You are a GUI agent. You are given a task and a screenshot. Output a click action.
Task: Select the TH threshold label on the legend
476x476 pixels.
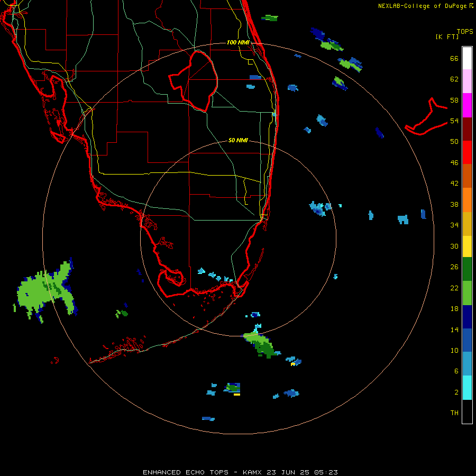(454, 413)
